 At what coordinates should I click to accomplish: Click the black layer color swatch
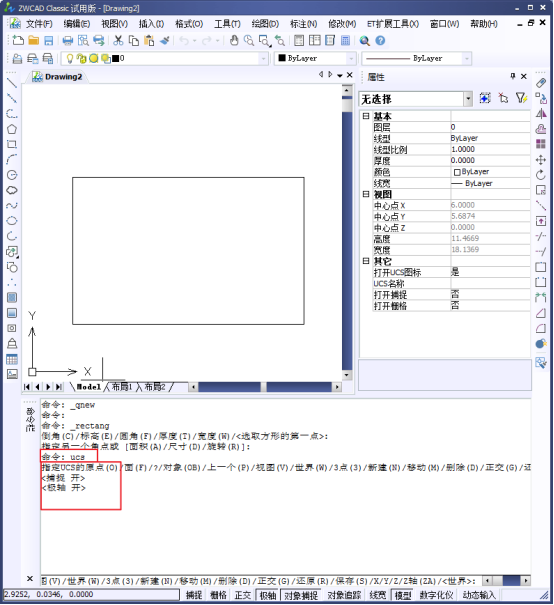tap(115, 59)
